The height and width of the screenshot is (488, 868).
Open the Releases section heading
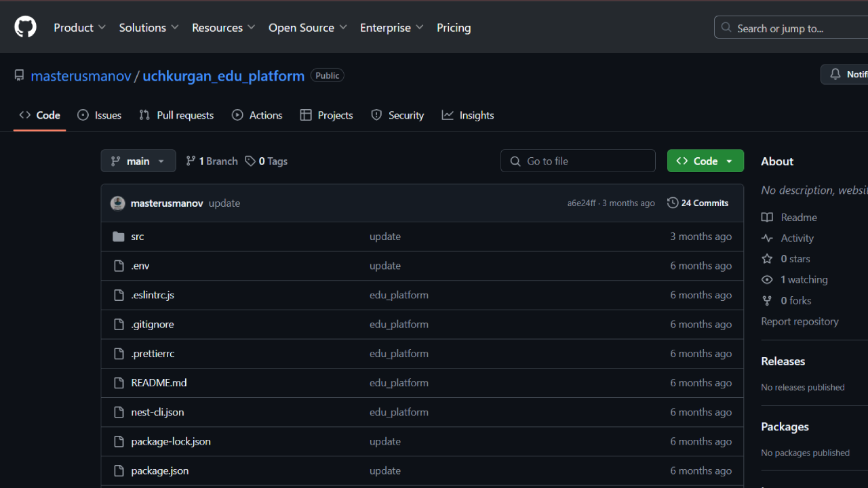[x=783, y=361]
